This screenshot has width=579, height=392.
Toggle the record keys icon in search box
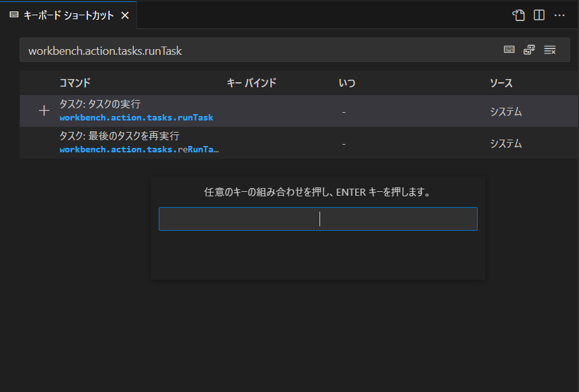click(x=509, y=50)
